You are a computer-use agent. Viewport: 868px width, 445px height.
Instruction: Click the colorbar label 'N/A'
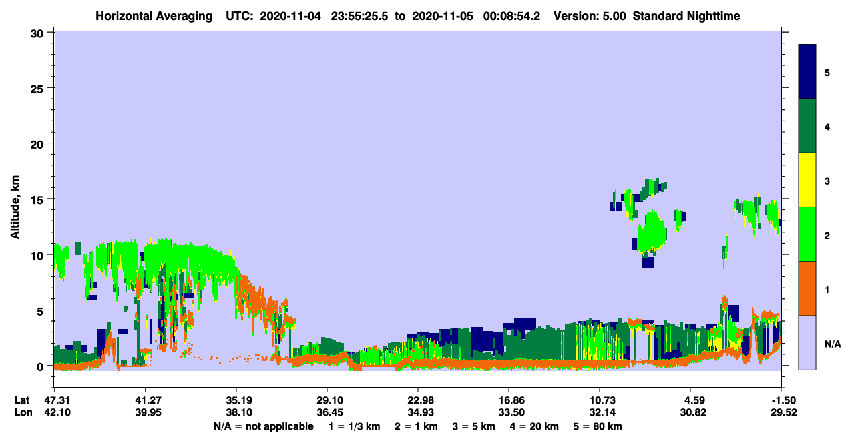point(833,344)
